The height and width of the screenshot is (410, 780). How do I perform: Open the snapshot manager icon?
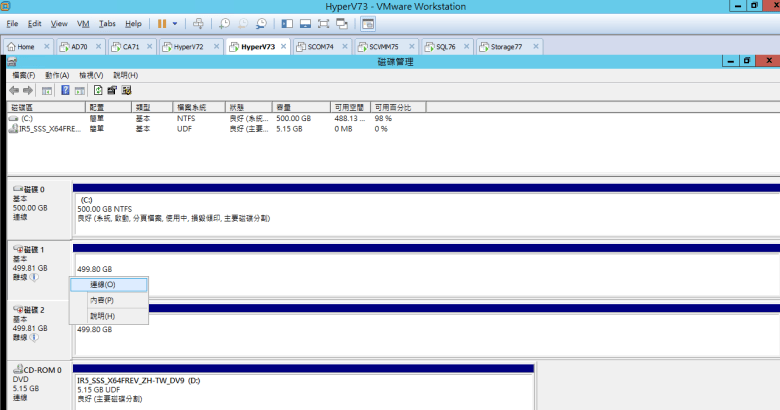point(261,22)
